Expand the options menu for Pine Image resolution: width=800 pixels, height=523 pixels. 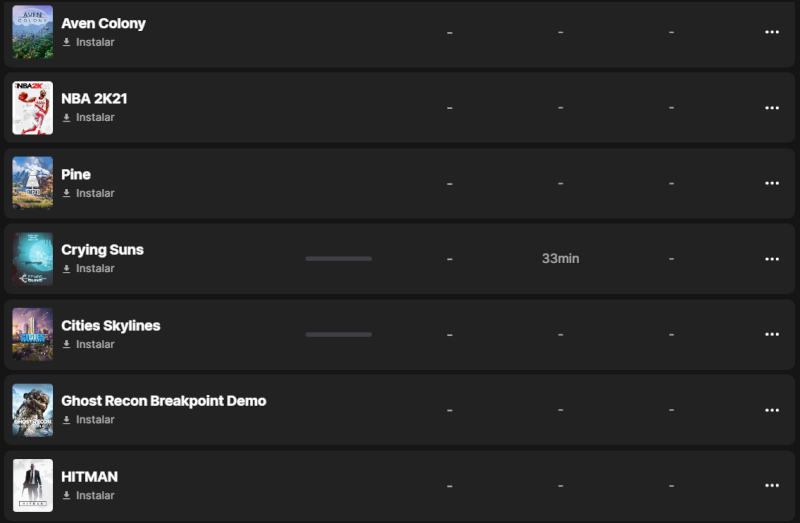click(771, 183)
